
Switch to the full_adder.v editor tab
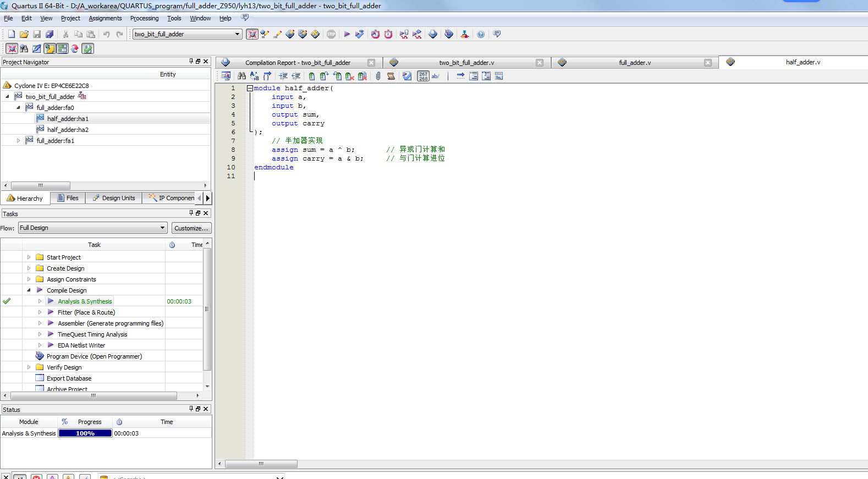click(x=634, y=63)
